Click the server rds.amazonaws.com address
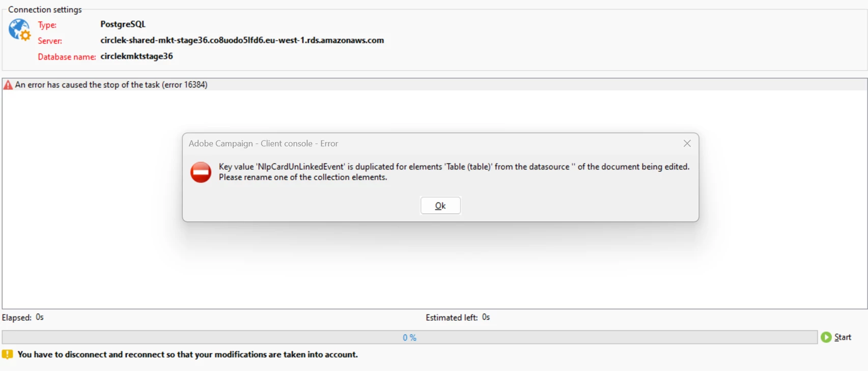 point(242,40)
